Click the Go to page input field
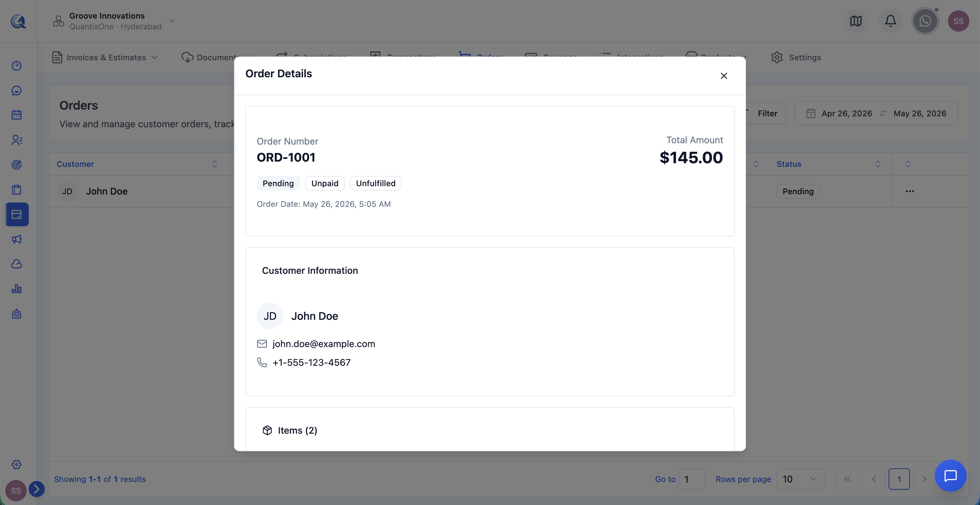The width and height of the screenshot is (980, 505). point(691,479)
